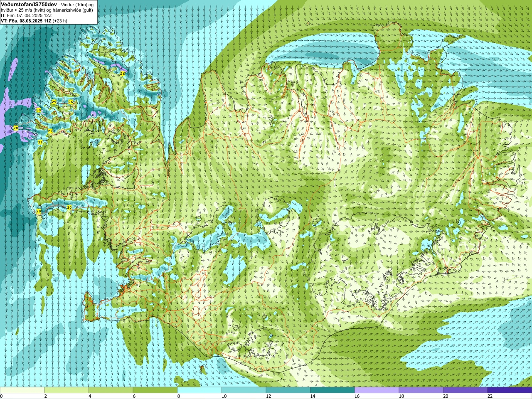Click the yellow gust marker labeled 31

[x=40, y=142]
